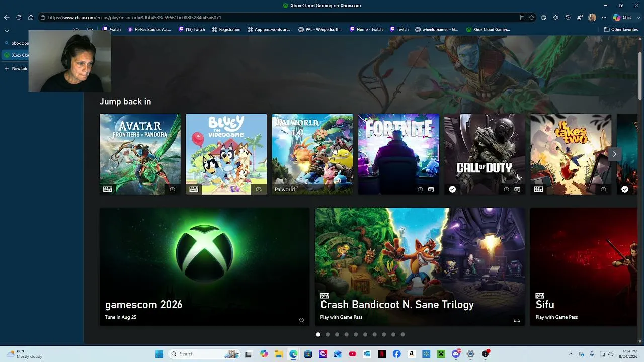Click the controller icon on the gamescom banner

[x=301, y=320]
